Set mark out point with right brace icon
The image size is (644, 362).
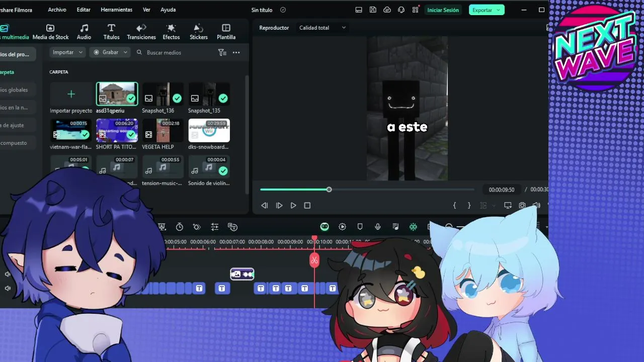click(x=469, y=205)
